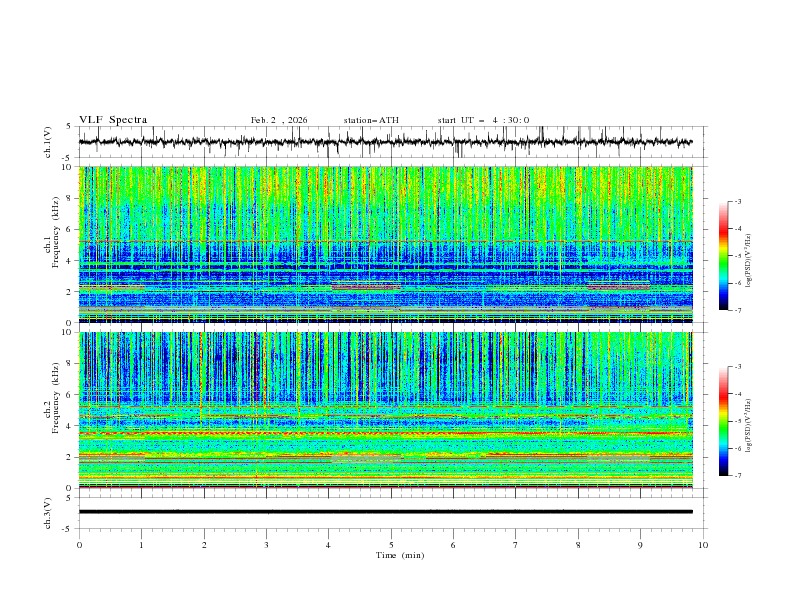Click the ch.1(V) waveform trace panel
The image size is (792, 612).
pyautogui.click(x=390, y=142)
